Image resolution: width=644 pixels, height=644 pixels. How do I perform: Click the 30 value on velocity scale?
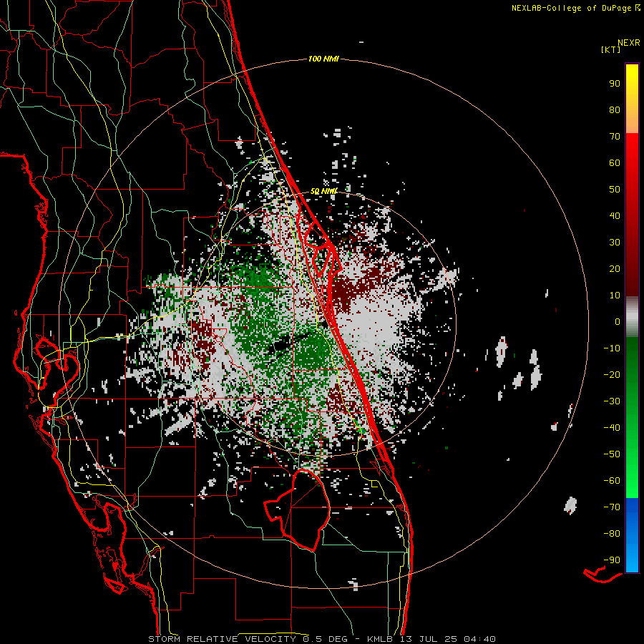pos(615,243)
